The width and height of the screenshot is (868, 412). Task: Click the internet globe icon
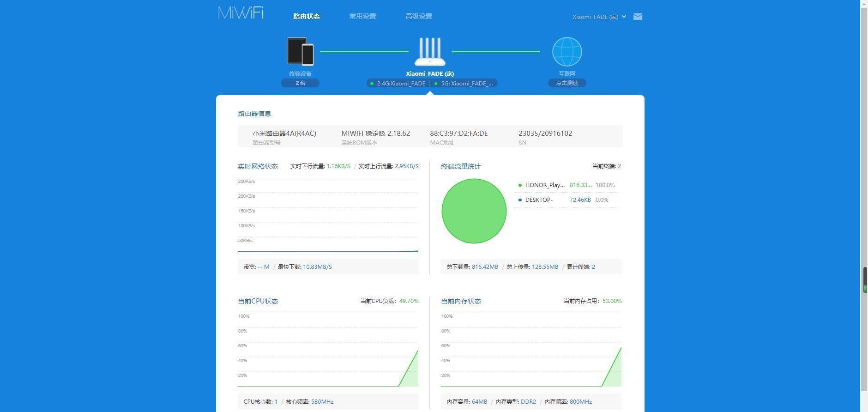click(x=567, y=52)
